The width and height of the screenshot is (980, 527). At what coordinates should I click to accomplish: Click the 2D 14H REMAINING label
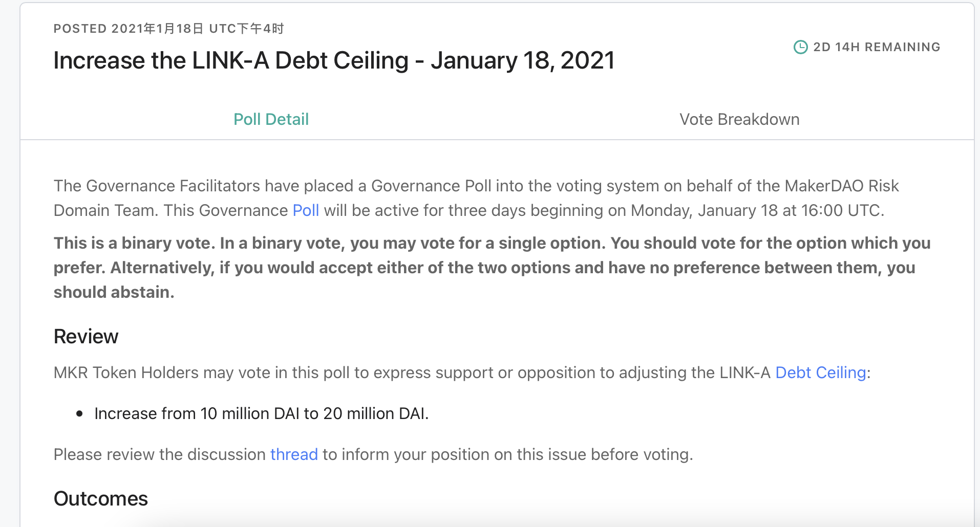point(877,47)
